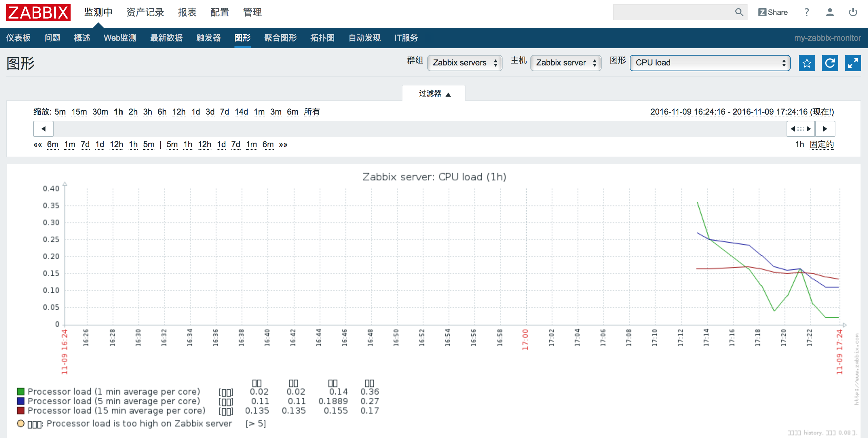Click start date 2016-11-09 16:24:16

coord(688,112)
